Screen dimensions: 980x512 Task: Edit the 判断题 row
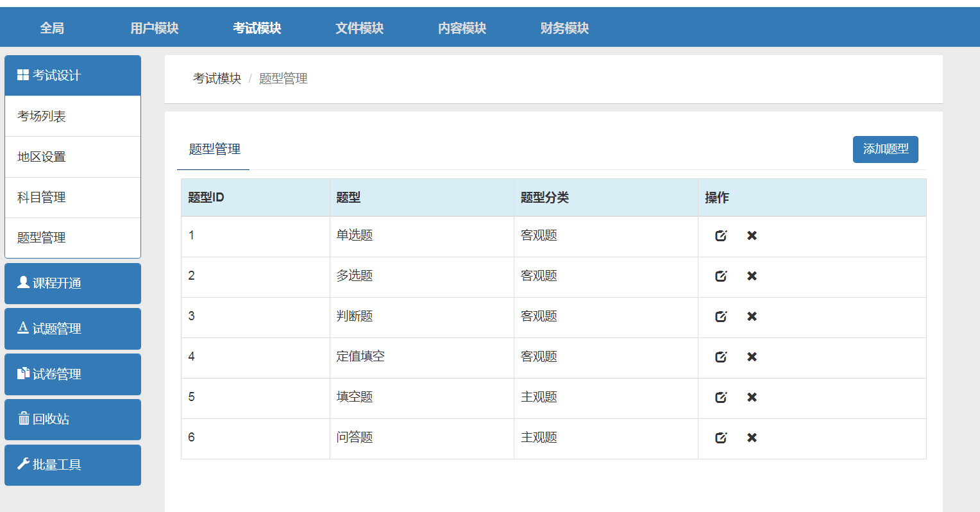tap(721, 316)
